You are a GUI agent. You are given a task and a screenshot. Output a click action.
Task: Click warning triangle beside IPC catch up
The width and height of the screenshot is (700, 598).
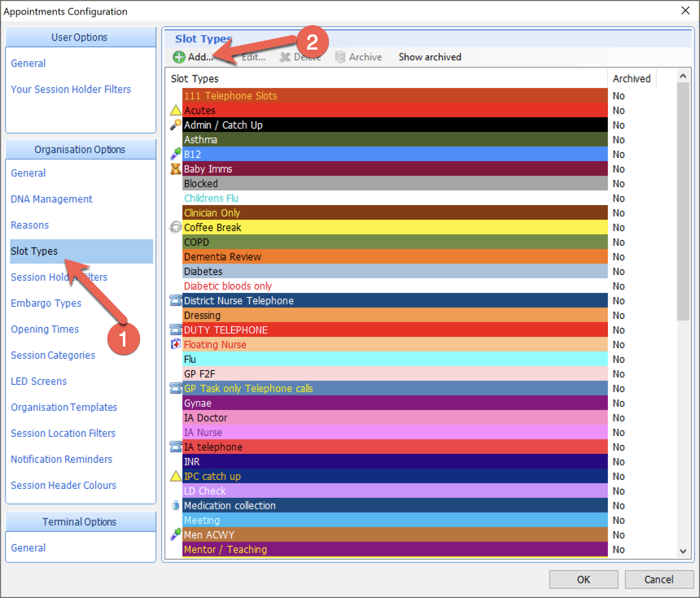point(176,476)
